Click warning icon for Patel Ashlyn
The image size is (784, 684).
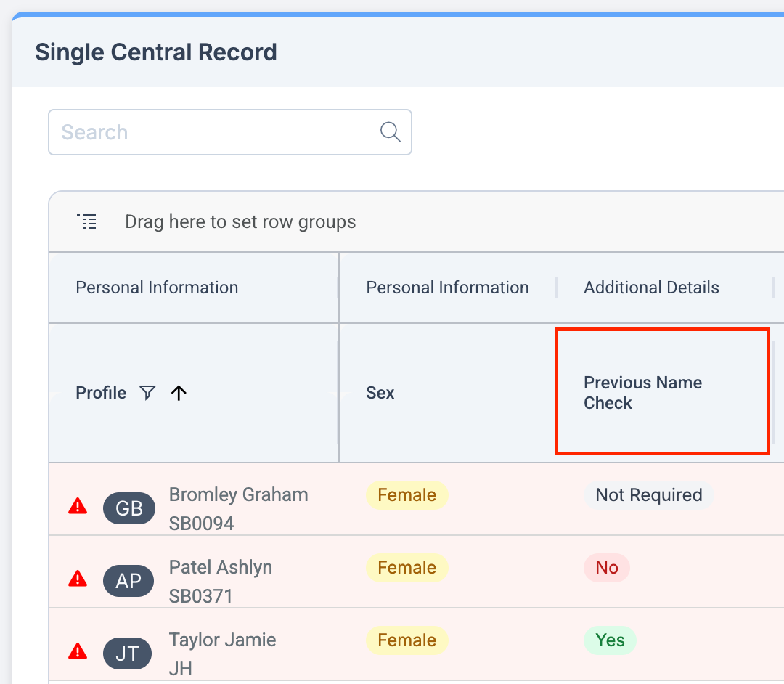coord(78,579)
